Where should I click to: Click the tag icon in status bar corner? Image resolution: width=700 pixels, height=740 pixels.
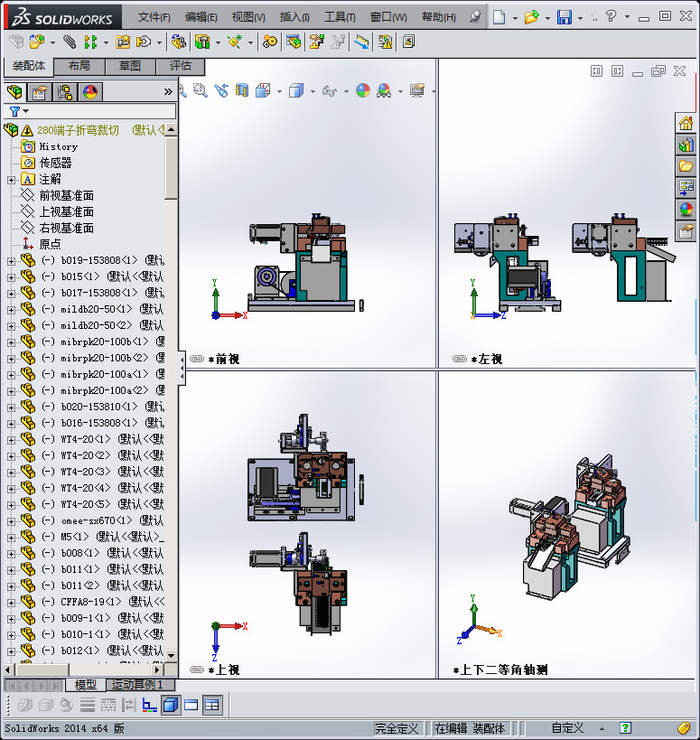click(x=684, y=728)
